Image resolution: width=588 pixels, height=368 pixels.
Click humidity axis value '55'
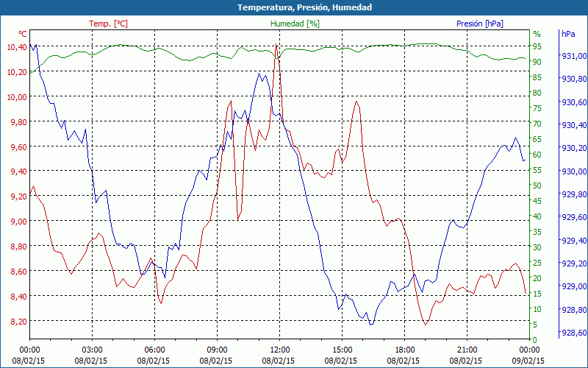tap(537, 170)
